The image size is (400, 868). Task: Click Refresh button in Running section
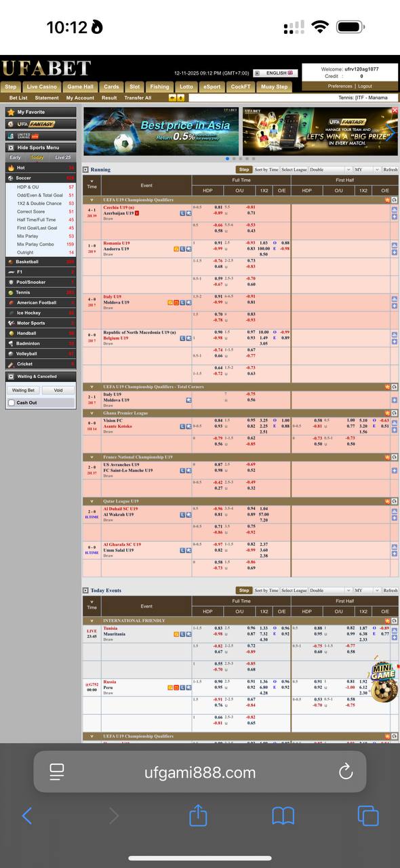click(391, 170)
